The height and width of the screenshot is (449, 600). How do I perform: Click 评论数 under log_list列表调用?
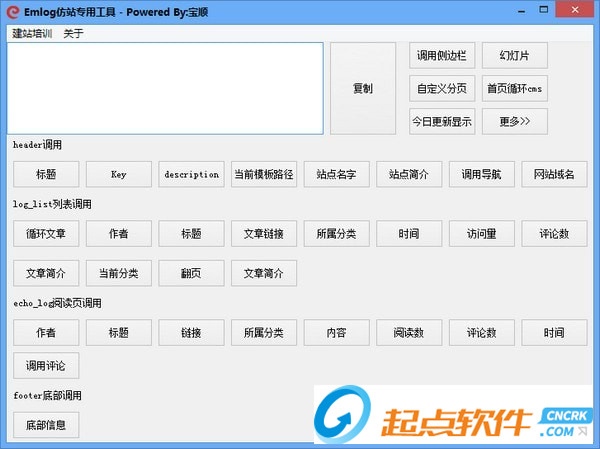coord(554,233)
